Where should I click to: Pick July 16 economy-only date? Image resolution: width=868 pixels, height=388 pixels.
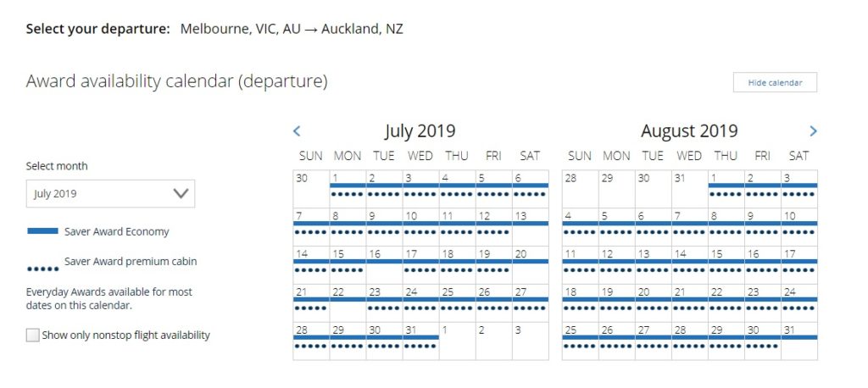[x=384, y=265]
